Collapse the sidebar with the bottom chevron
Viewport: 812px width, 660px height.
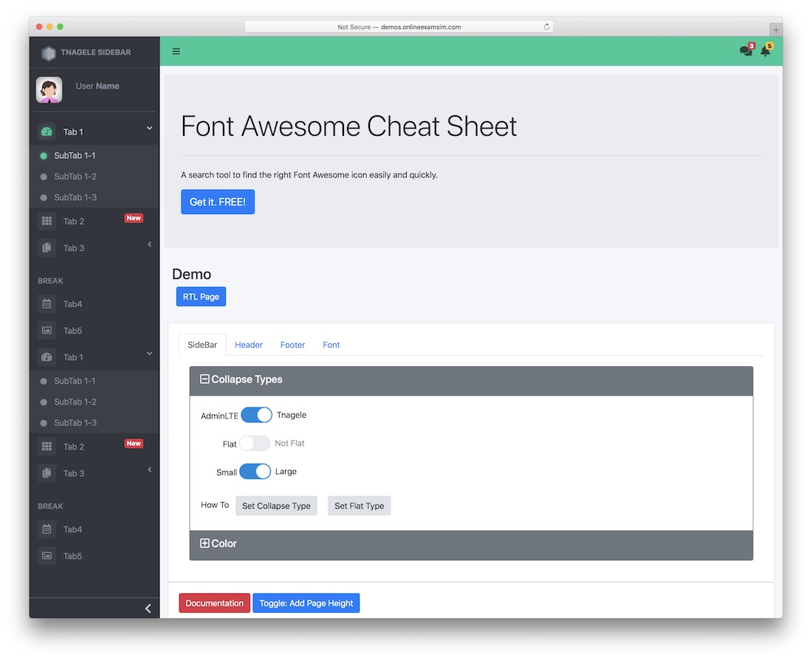[148, 609]
